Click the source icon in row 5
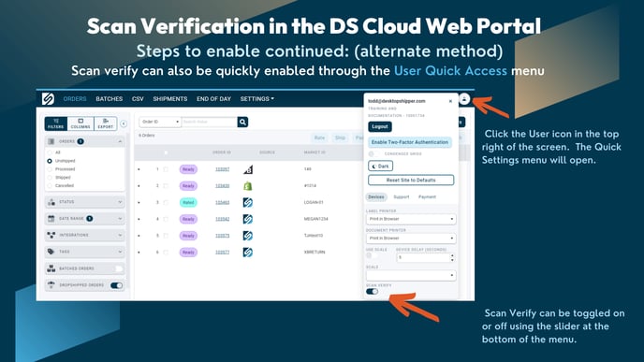Image resolution: width=644 pixels, height=362 pixels. (x=248, y=236)
